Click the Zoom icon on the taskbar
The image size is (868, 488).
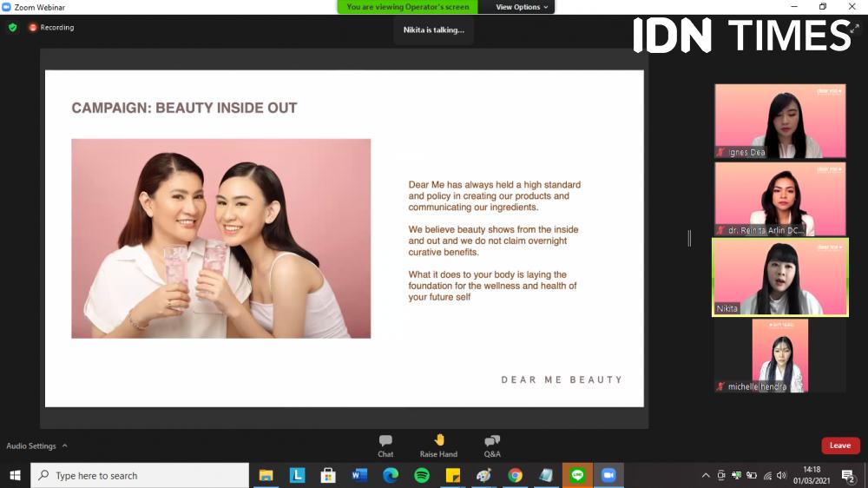[x=608, y=475]
